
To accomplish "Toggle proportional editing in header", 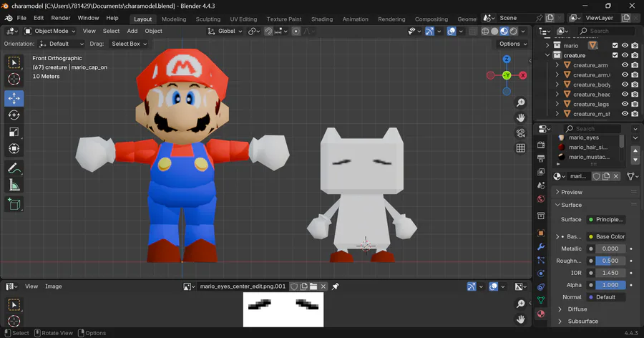I will coord(296,32).
